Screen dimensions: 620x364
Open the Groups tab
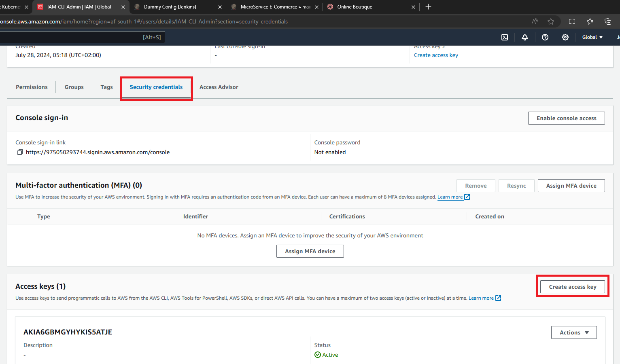click(x=74, y=87)
